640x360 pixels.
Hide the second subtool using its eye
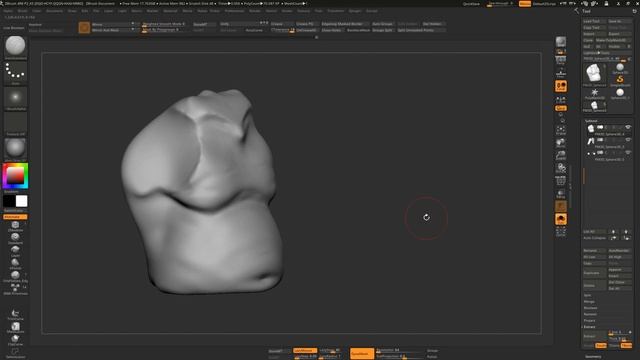point(628,140)
